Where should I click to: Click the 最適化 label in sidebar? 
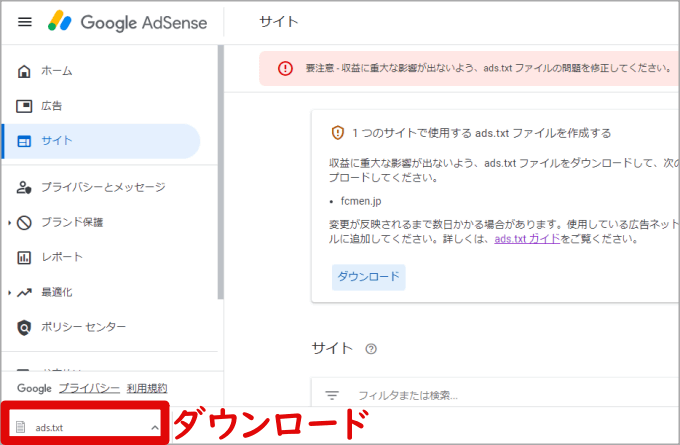(x=56, y=292)
